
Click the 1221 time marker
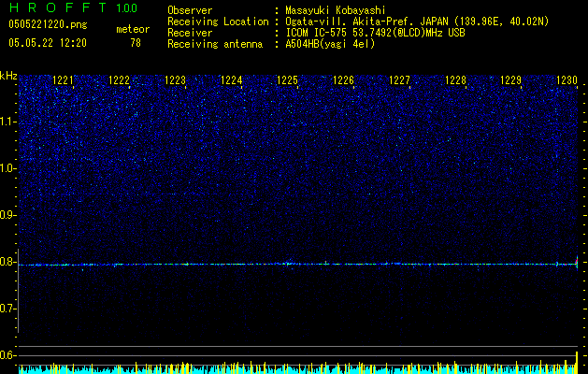pyautogui.click(x=63, y=80)
